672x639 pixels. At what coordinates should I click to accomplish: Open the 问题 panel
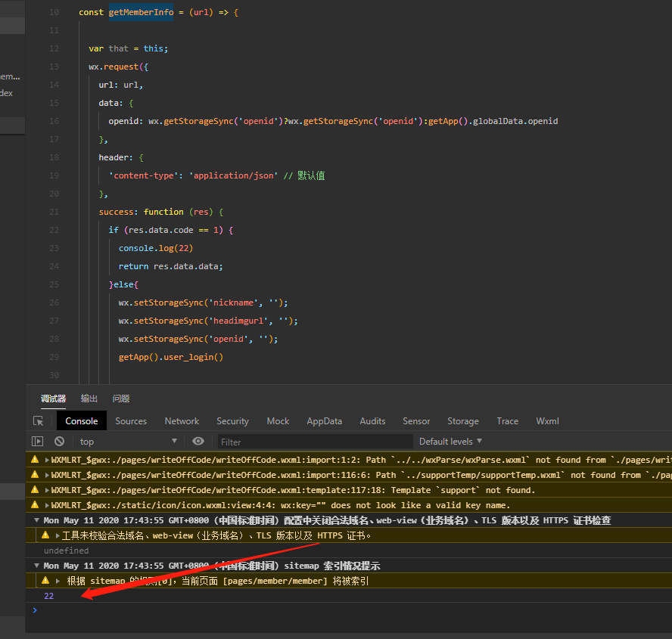click(121, 398)
